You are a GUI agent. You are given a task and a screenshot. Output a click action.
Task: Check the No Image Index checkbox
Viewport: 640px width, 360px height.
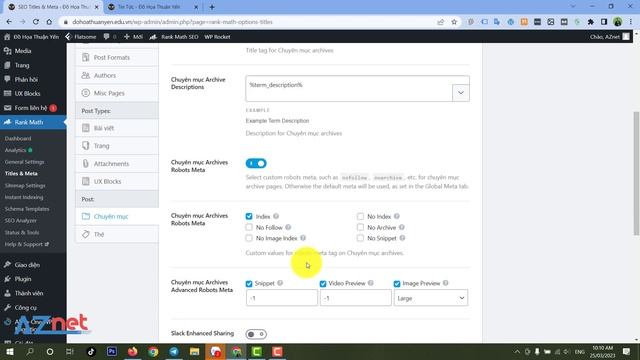[x=249, y=238]
